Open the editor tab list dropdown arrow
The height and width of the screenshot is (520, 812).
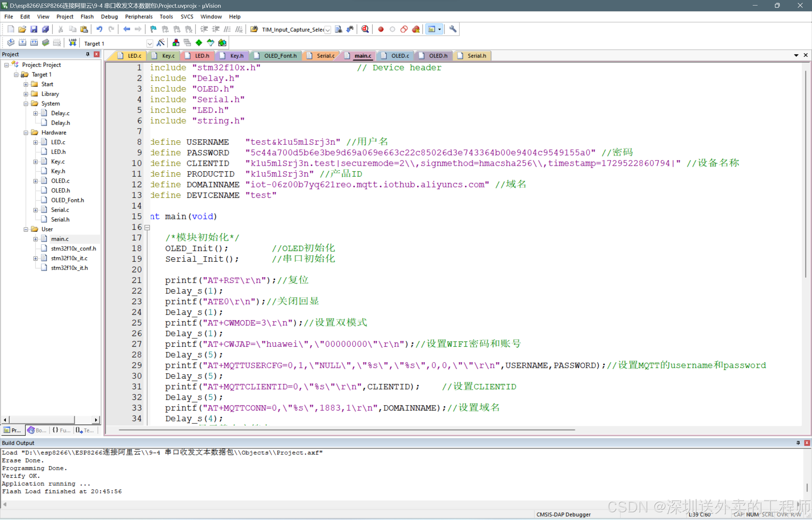coord(796,55)
